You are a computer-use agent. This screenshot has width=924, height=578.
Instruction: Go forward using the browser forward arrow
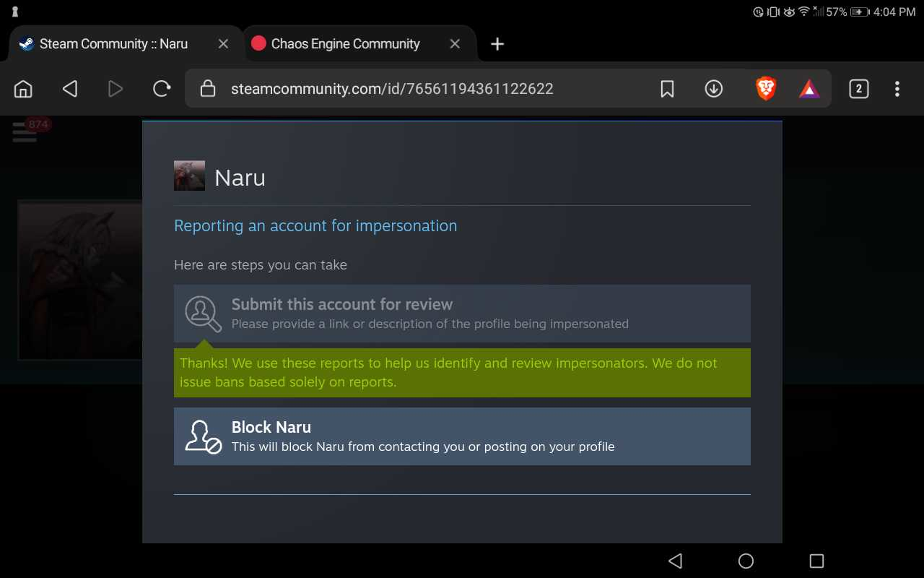click(x=115, y=89)
